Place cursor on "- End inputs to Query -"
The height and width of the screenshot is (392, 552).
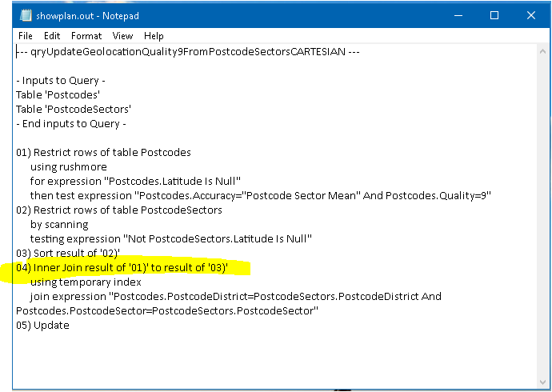(71, 123)
